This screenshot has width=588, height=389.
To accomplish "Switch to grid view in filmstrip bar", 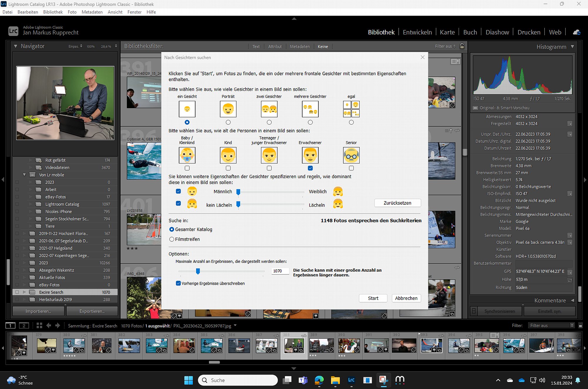I will [39, 325].
